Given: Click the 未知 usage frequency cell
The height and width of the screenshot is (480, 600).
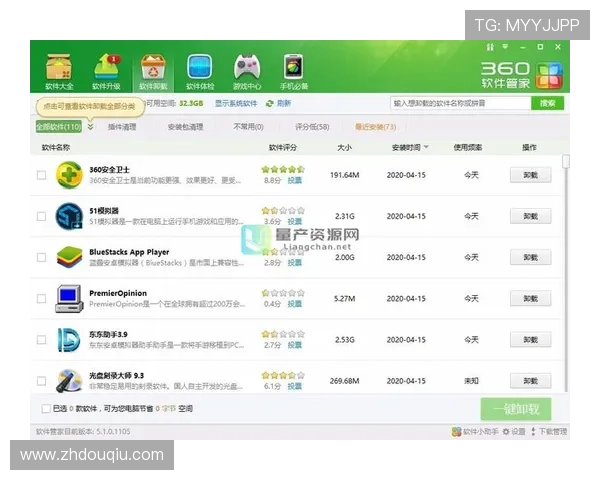Looking at the screenshot, I should (471, 381).
